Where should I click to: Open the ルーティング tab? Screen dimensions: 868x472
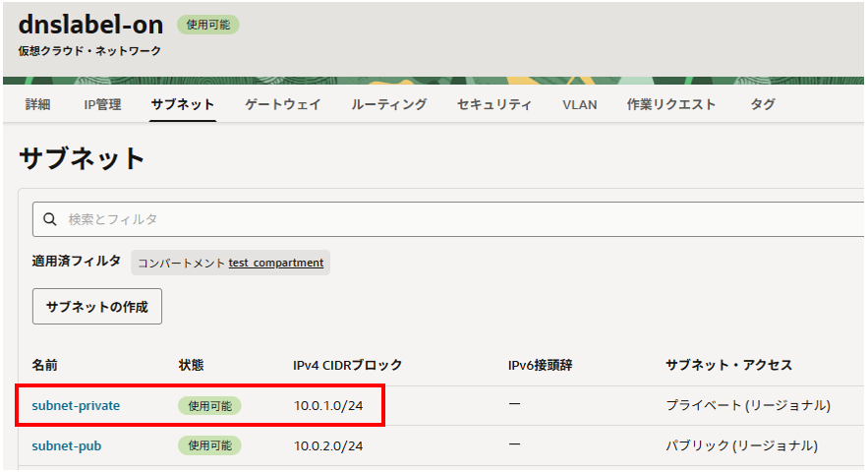click(388, 104)
